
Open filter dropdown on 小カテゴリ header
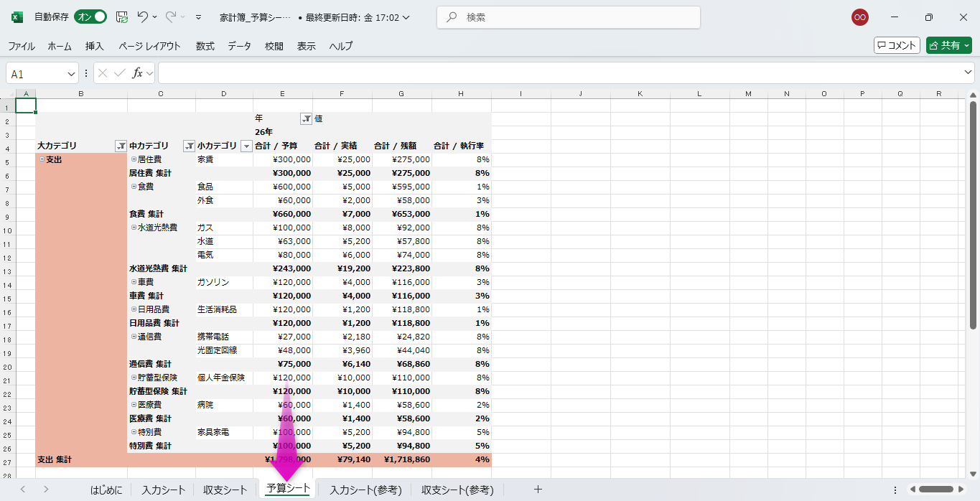point(246,146)
